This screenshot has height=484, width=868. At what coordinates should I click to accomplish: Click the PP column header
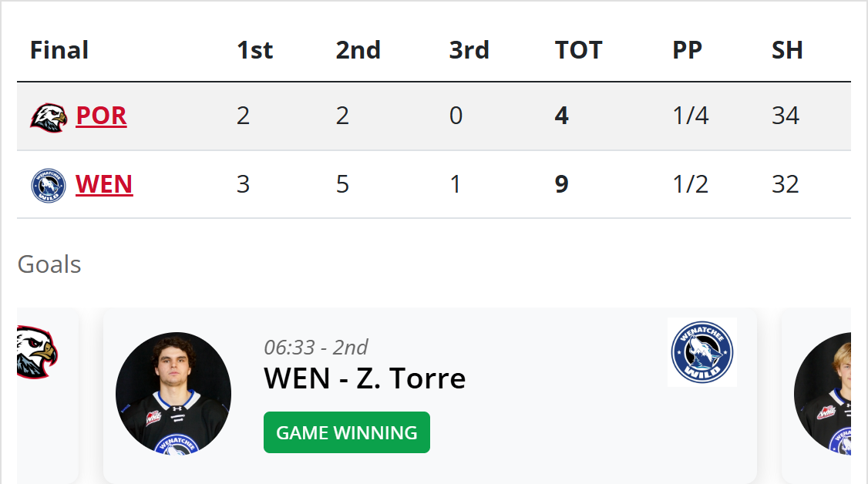pos(688,50)
